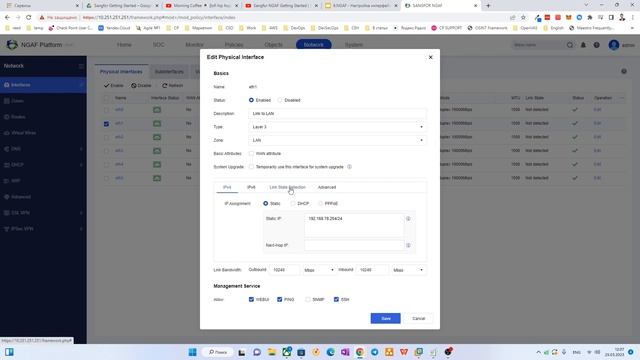Viewport: 640px width, 360px height.
Task: Cancel editing the interface
Action: pos(418,318)
